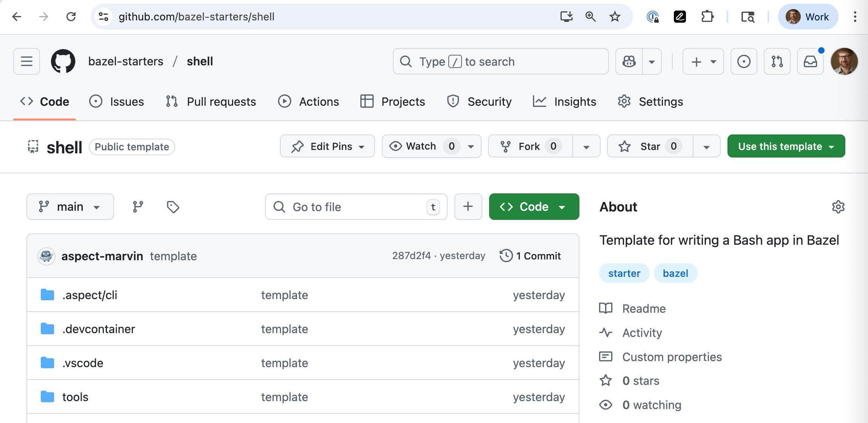Open pull requests icon in header
Viewport: 868px width, 423px height.
(x=777, y=61)
